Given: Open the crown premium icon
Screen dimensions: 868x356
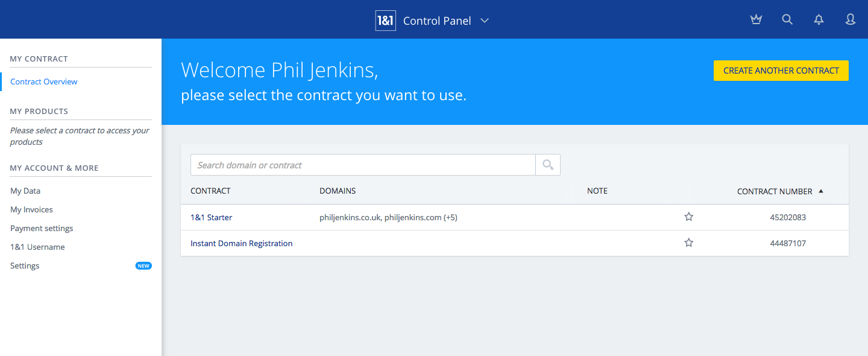Looking at the screenshot, I should (756, 20).
